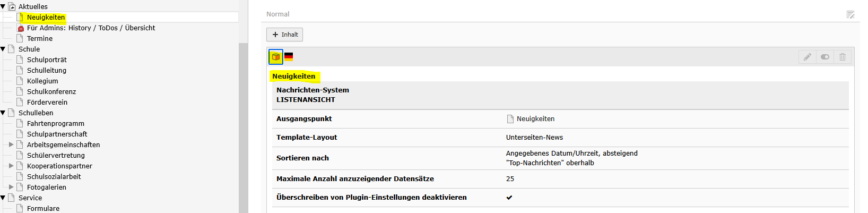Edit the Neuigkeiten element via pencil icon
Screen dimensions: 868x213
tap(807, 57)
